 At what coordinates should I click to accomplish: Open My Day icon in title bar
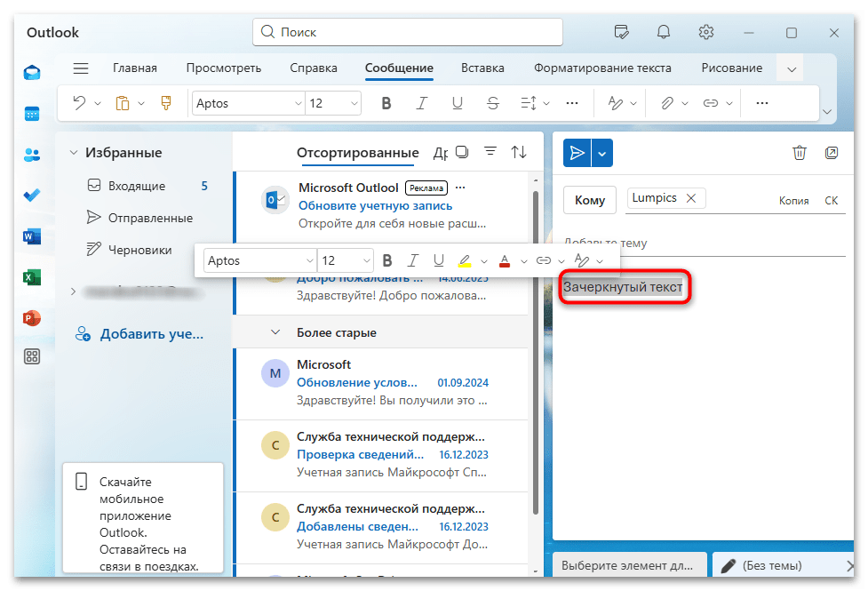pyautogui.click(x=622, y=32)
